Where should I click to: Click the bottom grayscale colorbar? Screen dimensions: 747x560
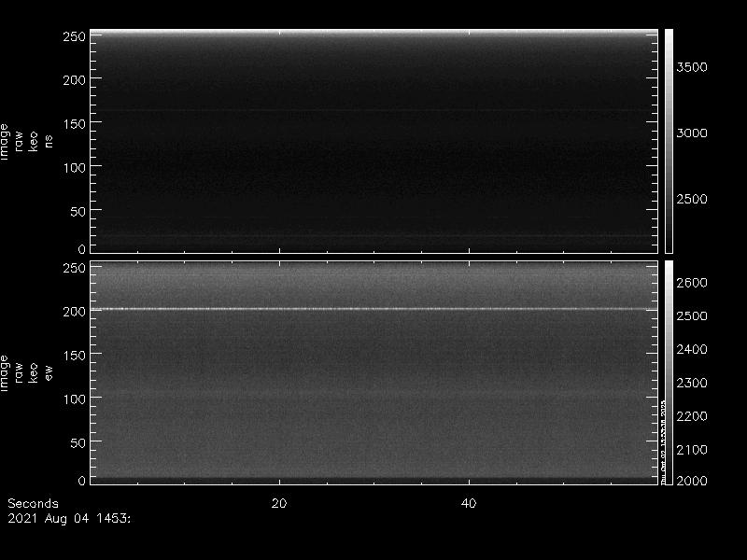point(669,372)
